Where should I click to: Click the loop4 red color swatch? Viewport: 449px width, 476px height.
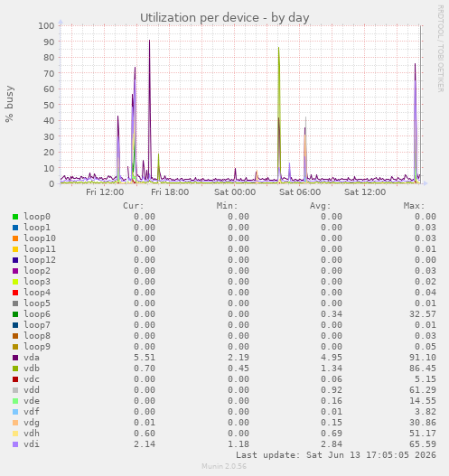[15, 293]
